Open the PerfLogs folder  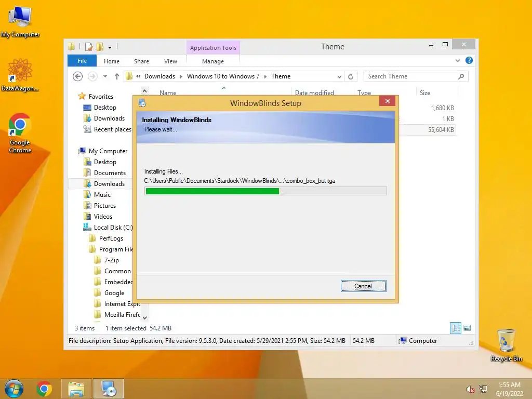[x=111, y=238]
